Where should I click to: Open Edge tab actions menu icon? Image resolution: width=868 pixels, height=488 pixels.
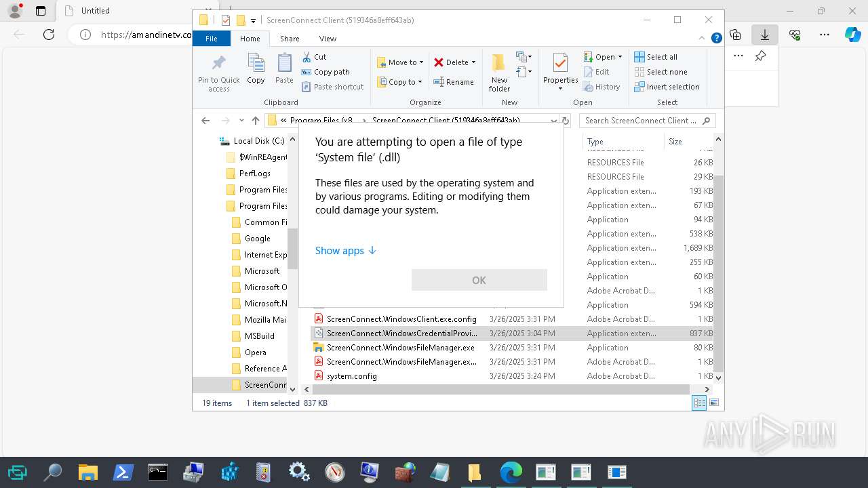click(41, 11)
